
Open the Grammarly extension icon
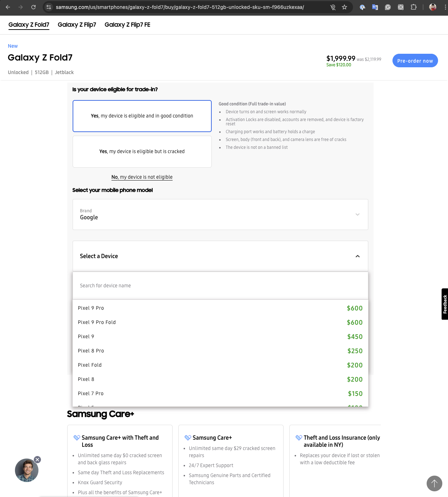click(388, 7)
